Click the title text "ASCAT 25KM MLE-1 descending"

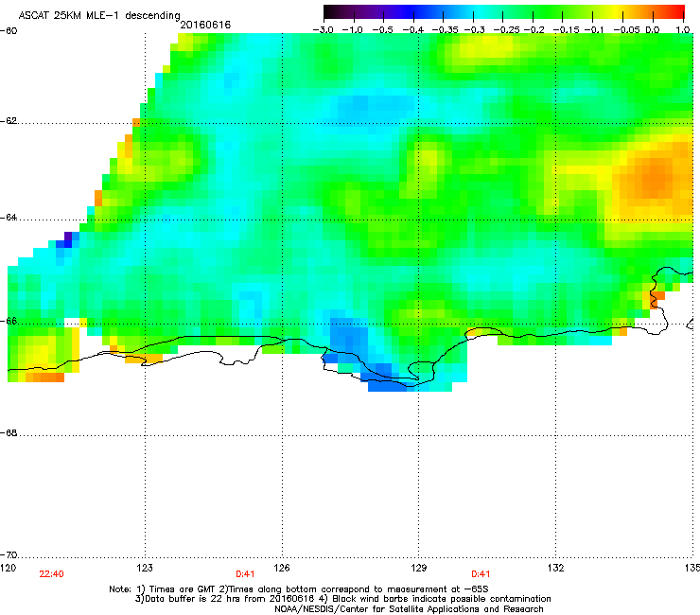(99, 15)
